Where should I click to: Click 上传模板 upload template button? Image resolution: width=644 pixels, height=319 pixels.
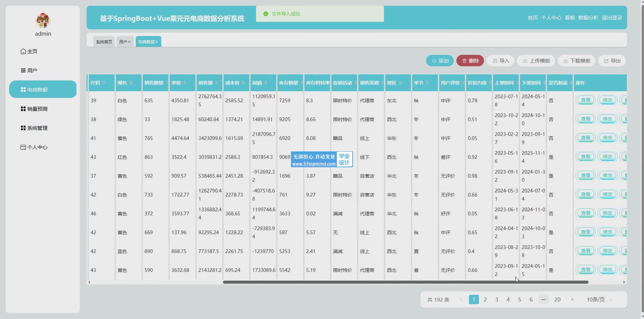tap(536, 61)
